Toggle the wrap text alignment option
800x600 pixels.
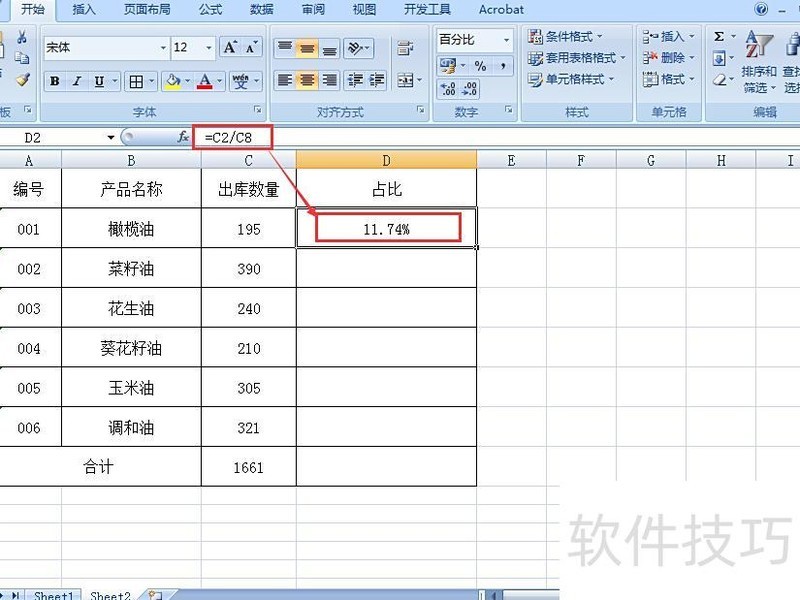(x=406, y=48)
